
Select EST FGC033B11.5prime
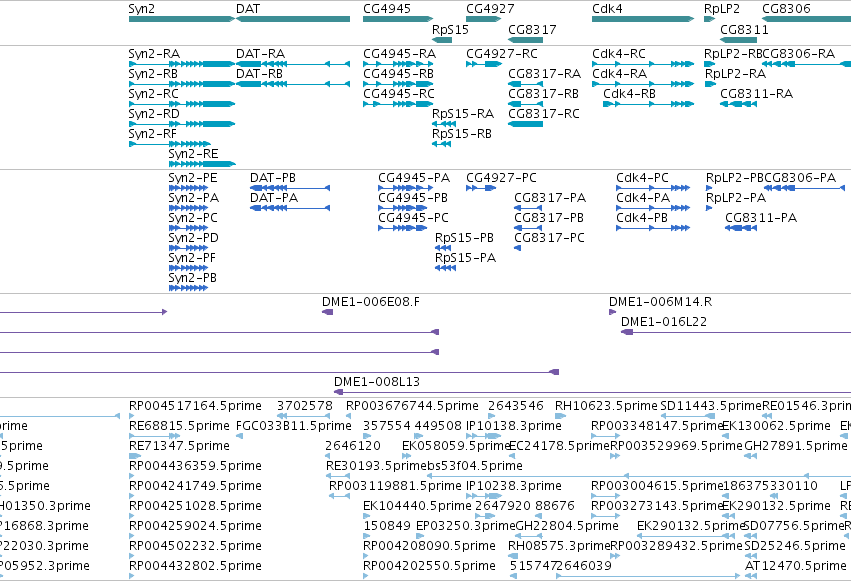294,426
